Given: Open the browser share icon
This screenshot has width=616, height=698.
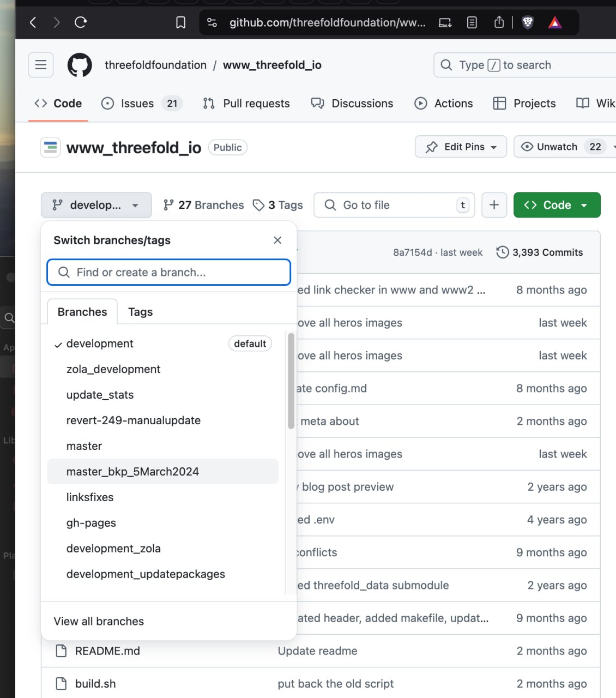Looking at the screenshot, I should (499, 22).
